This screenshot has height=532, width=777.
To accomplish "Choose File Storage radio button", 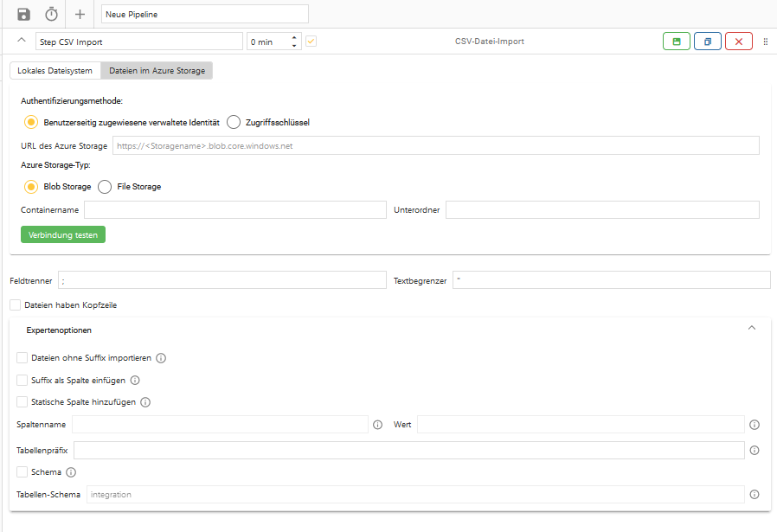I will (x=105, y=186).
